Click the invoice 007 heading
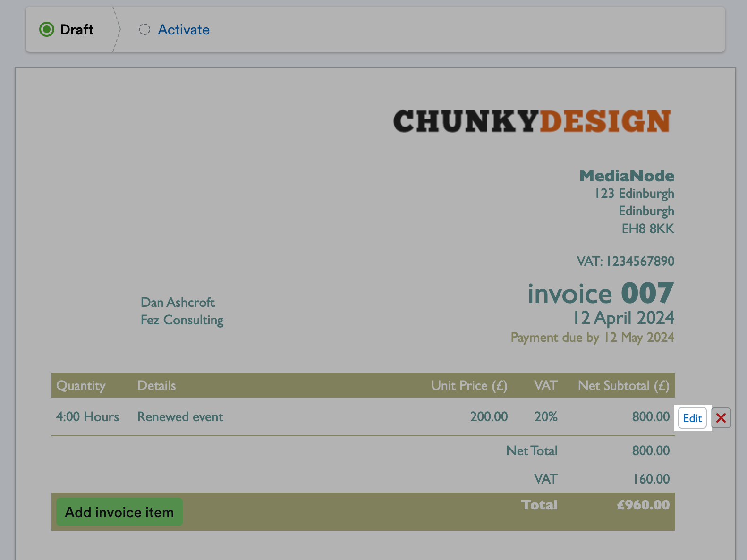The image size is (747, 560). (x=600, y=294)
